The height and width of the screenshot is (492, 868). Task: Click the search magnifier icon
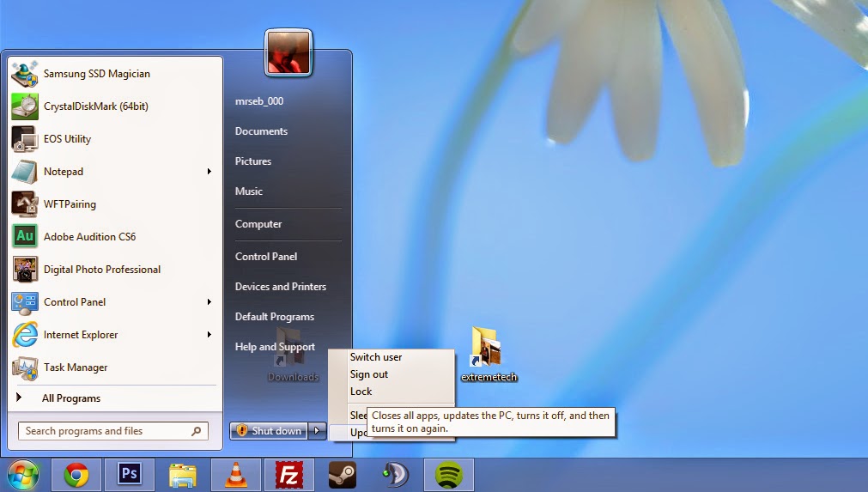(197, 430)
